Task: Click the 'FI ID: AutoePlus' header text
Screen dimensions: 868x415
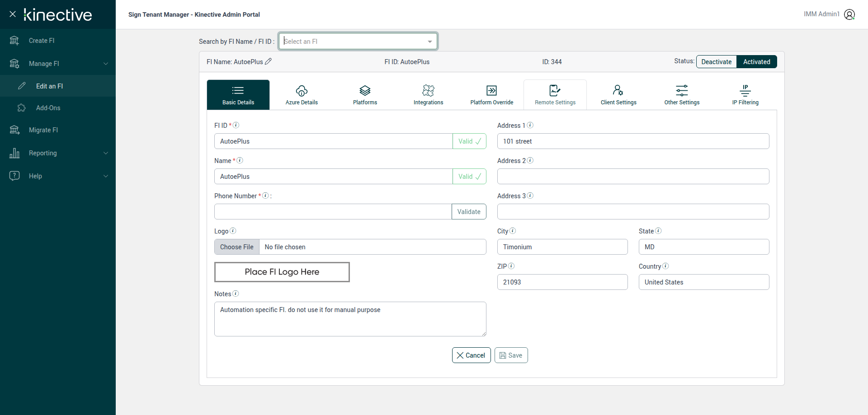Action: coord(407,62)
